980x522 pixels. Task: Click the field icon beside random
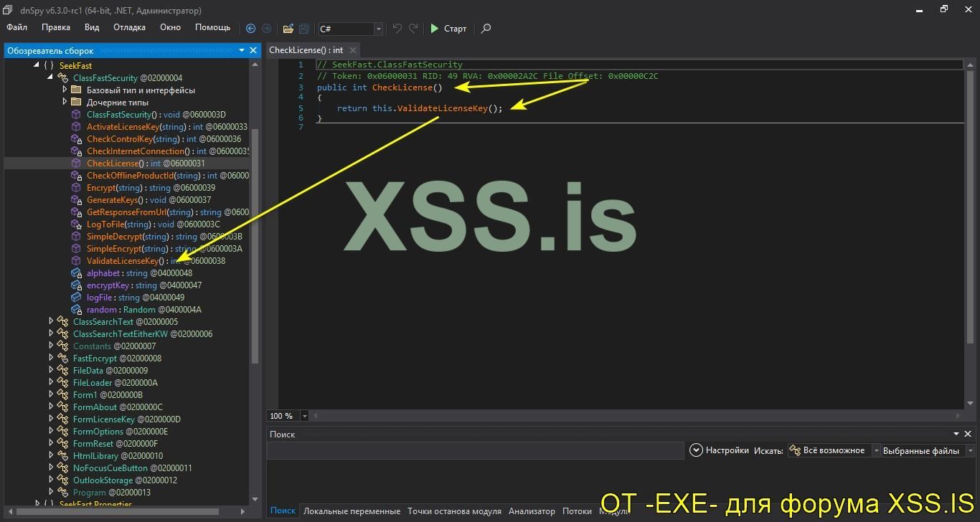[x=77, y=310]
